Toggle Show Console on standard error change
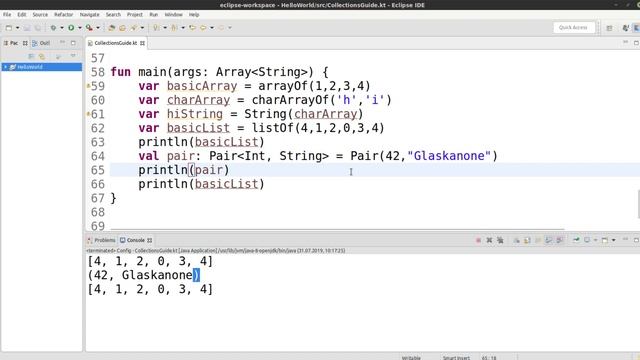Viewport: 640px width, 360px height. pyautogui.click(x=560, y=240)
